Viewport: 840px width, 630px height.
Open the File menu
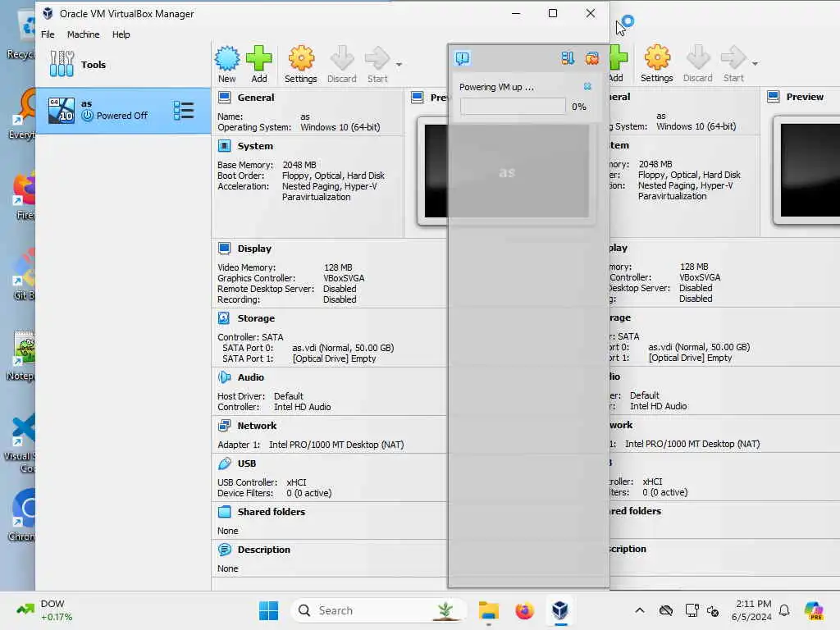point(48,34)
